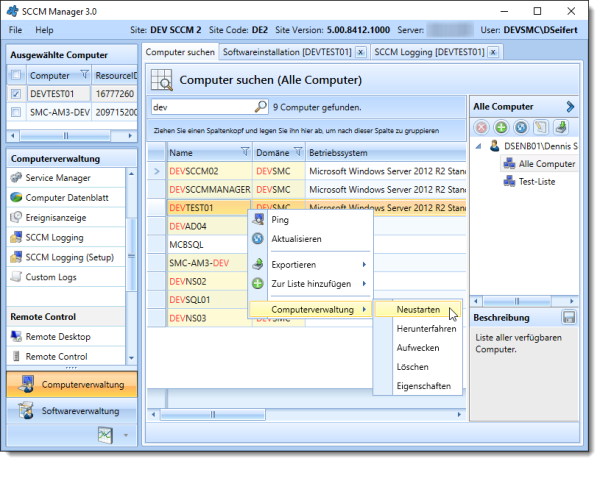
Task: Click horizontal scrollbar thumb under computer grid
Action: 213,414
